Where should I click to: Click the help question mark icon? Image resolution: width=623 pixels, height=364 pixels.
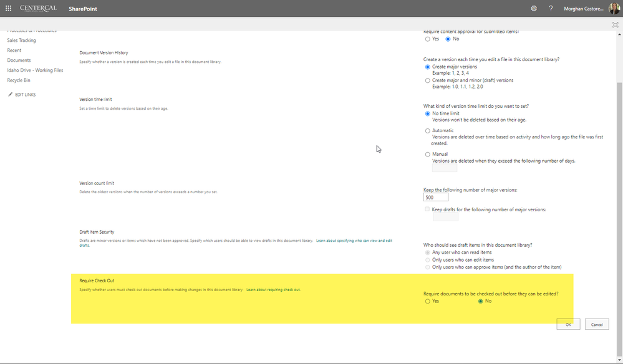tap(551, 8)
